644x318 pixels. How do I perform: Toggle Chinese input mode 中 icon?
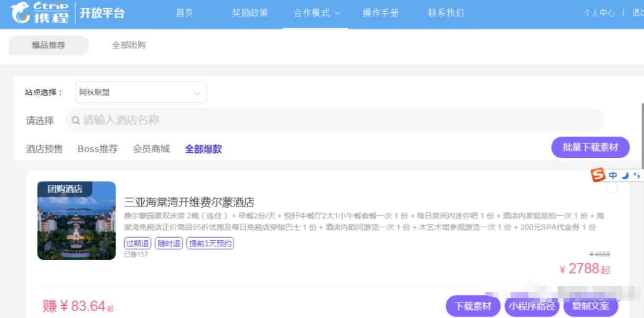[613, 175]
